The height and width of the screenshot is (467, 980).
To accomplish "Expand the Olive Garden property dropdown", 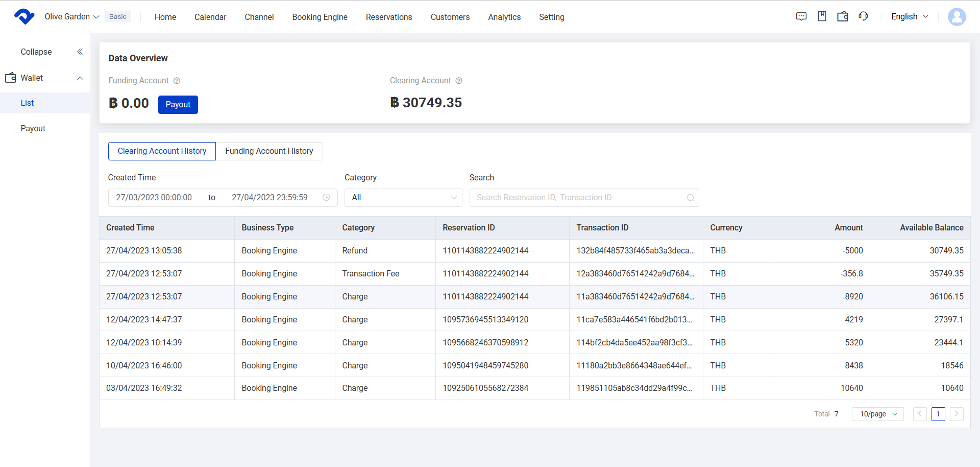I will 72,17.
